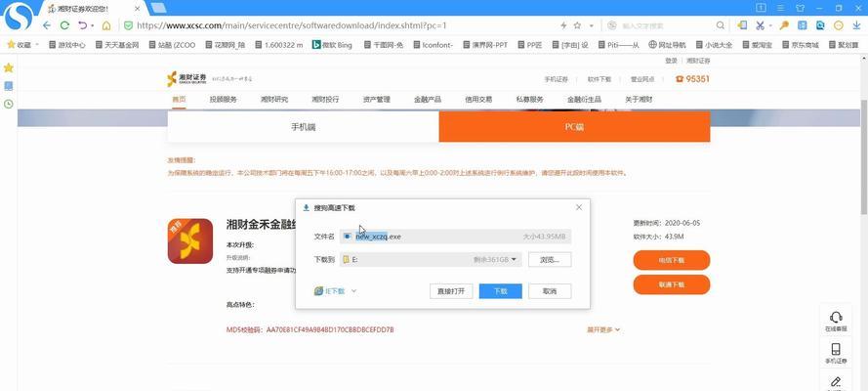Click the 取消 cancel button

549,291
